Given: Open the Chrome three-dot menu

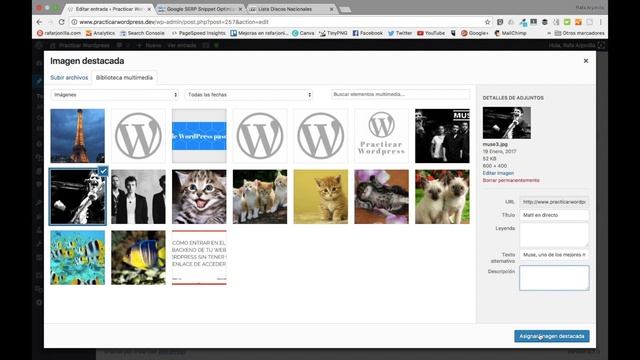Looking at the screenshot, I should click(x=601, y=22).
